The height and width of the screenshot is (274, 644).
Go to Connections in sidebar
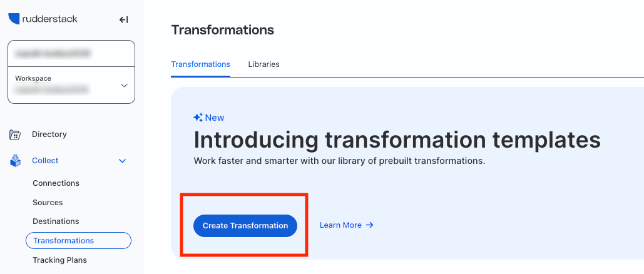pyautogui.click(x=56, y=183)
